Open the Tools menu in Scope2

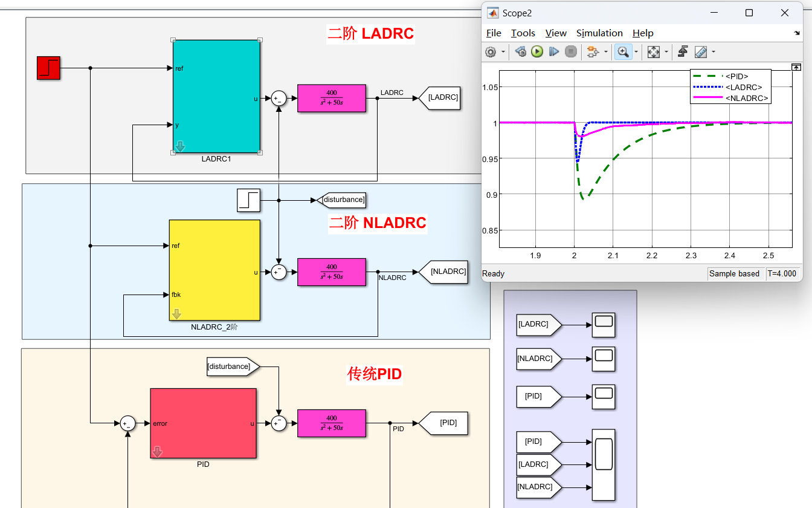click(x=523, y=33)
